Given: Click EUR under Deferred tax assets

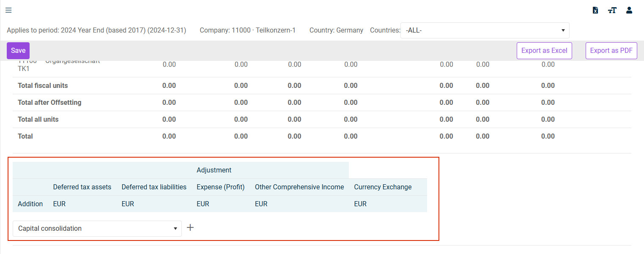Looking at the screenshot, I should tap(59, 204).
